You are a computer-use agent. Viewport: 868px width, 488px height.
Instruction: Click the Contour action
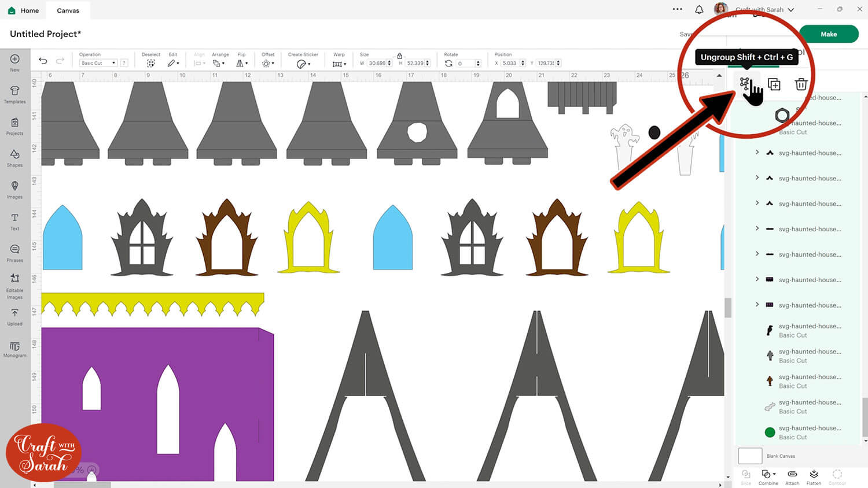837,477
